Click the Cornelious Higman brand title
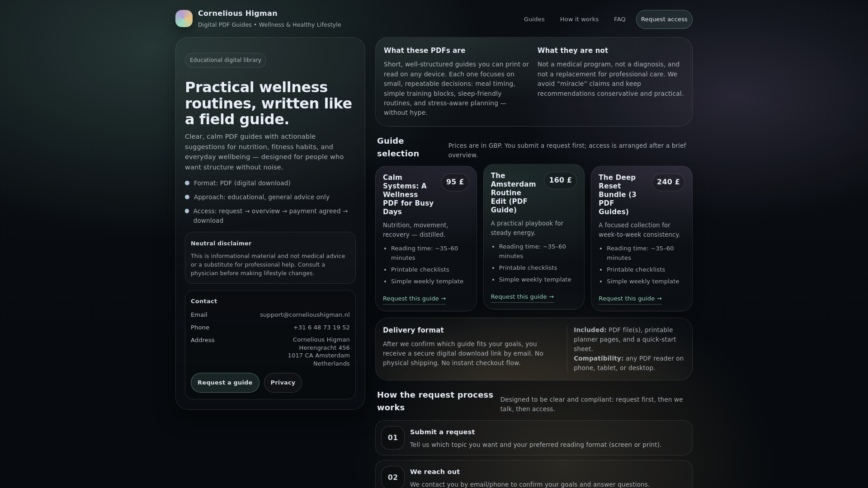The width and height of the screenshot is (868, 488). [x=238, y=14]
